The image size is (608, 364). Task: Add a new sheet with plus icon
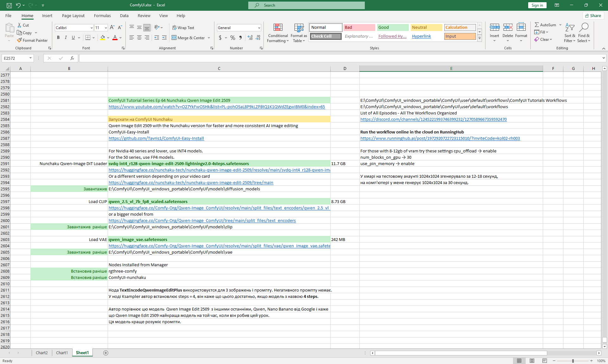pyautogui.click(x=106, y=353)
